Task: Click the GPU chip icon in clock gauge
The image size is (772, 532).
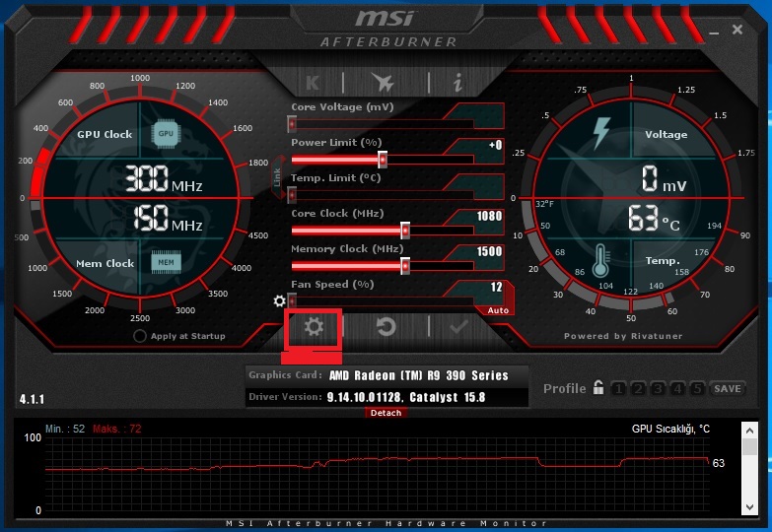Action: (166, 133)
